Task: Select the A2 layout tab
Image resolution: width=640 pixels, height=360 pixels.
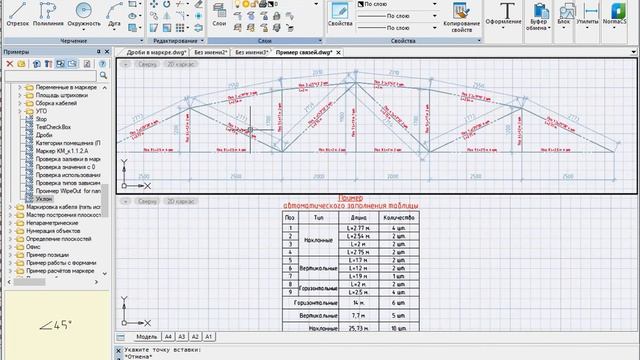Action: point(195,337)
